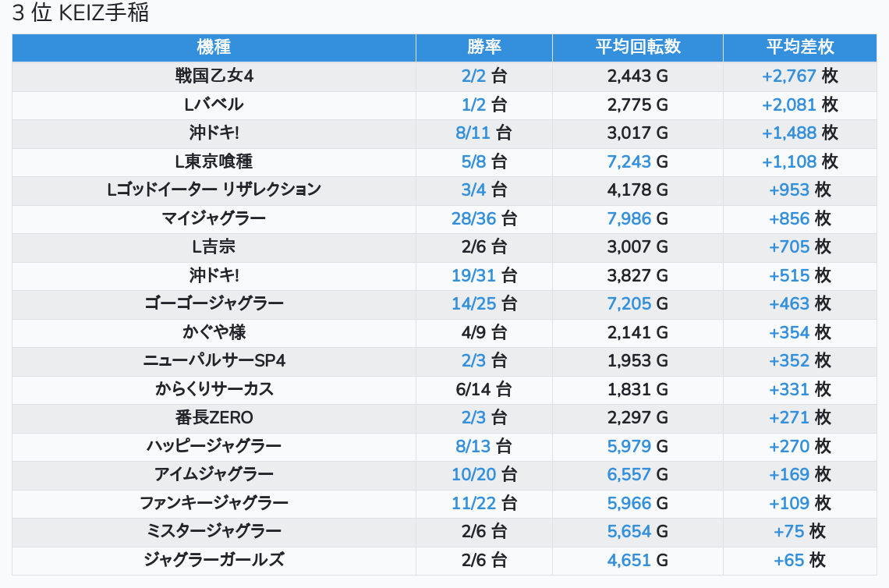
Task: Open the 2/2 win rate link
Action: (473, 76)
